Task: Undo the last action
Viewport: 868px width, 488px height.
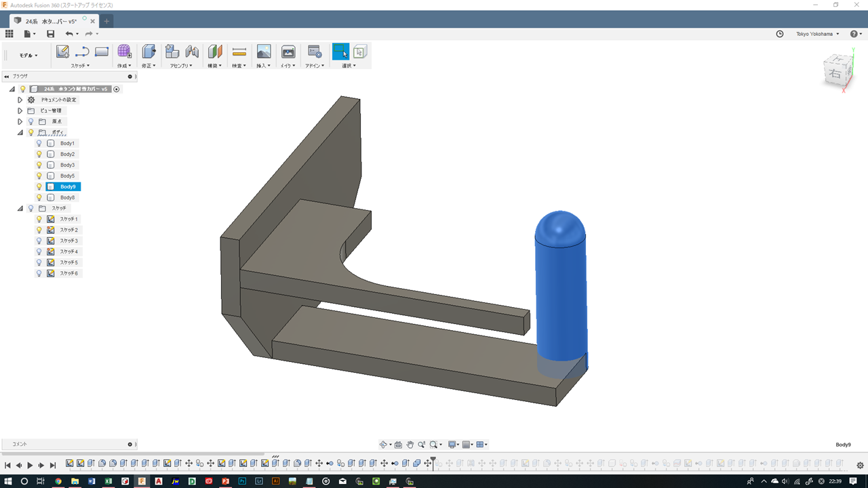Action: 69,34
